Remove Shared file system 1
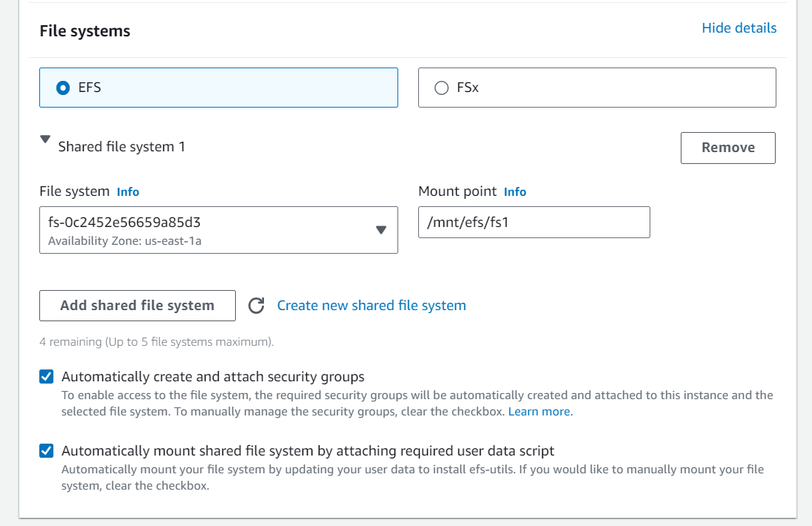Viewport: 812px width, 526px height. tap(728, 148)
